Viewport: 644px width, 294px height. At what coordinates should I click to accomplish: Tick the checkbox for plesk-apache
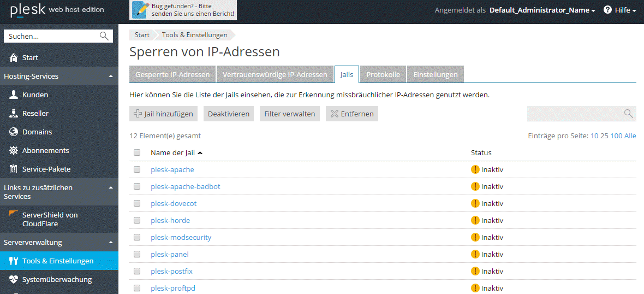(137, 169)
